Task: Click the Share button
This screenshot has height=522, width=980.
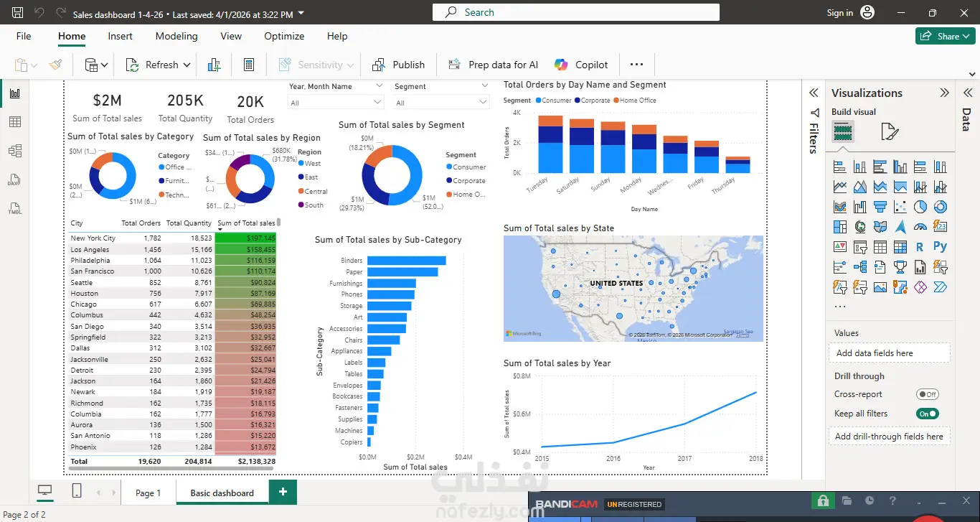Action: (945, 36)
